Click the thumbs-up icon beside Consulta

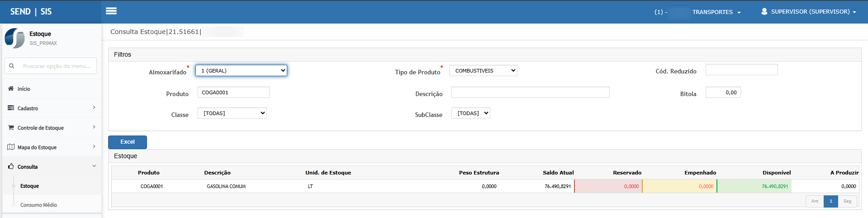click(x=11, y=166)
